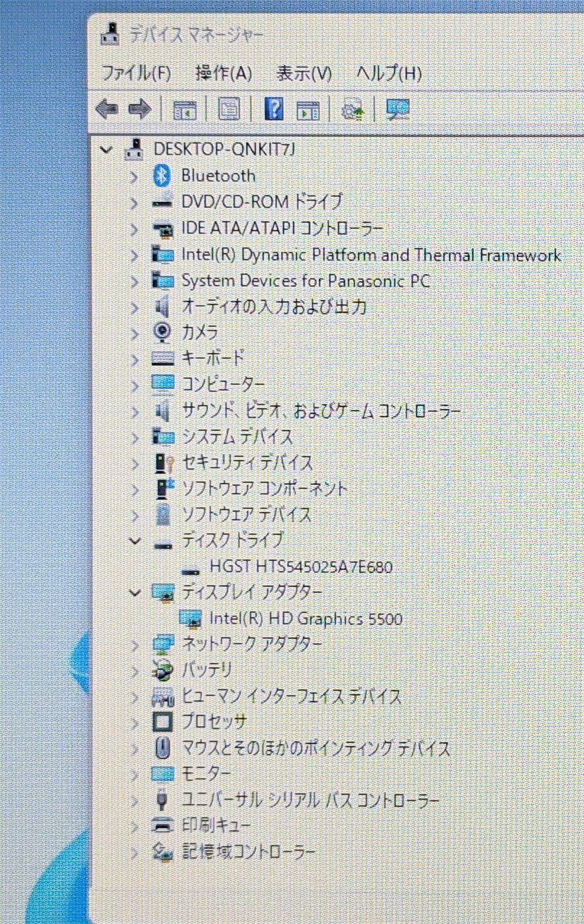Select ユニバーサル シリアル バス コントローラー label
This screenshot has height=924, width=584.
310,800
